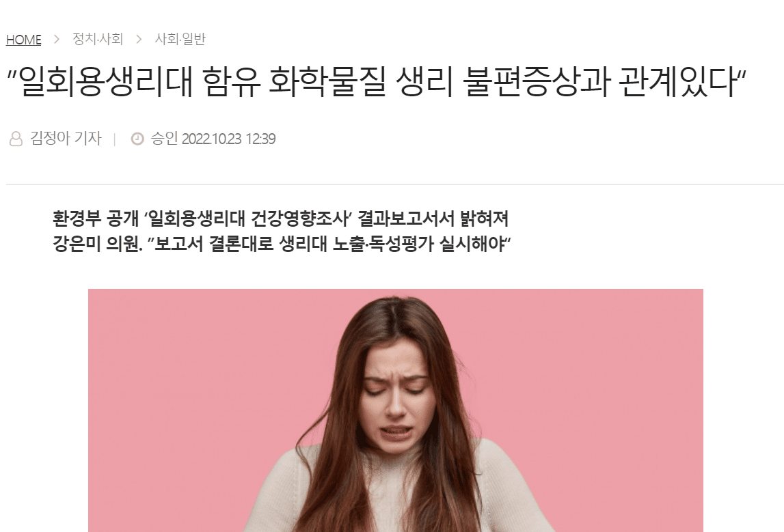Click the vertical divider after the reporter name
Screen dimensions: 784x532
[x=115, y=139]
